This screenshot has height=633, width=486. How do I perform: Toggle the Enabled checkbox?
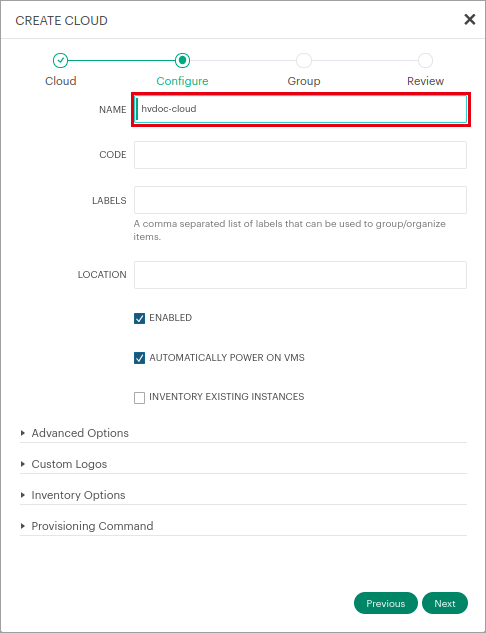[x=139, y=319]
